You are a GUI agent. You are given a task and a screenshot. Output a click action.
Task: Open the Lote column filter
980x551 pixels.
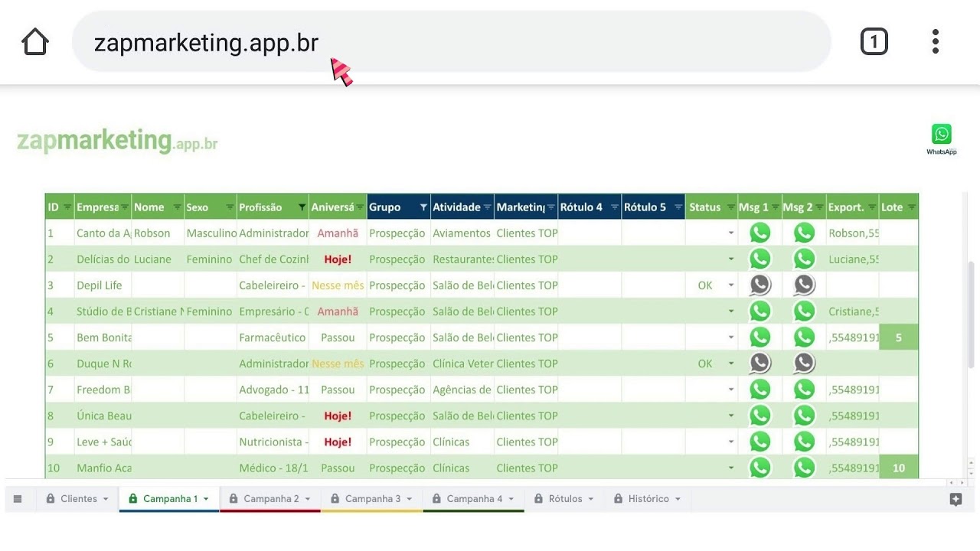point(911,207)
